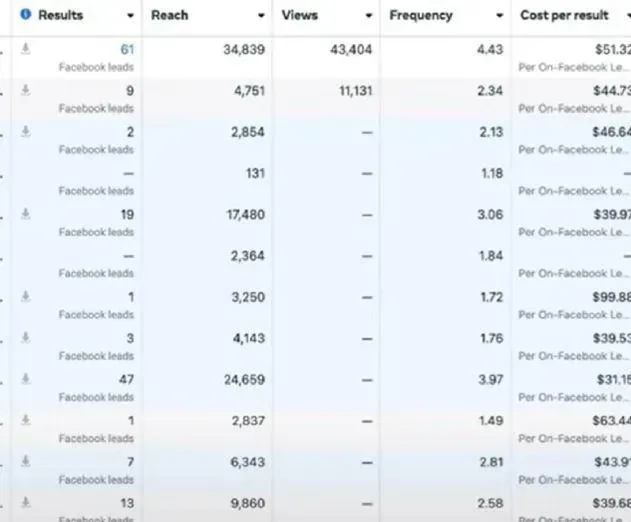Download leads for the 9 results row
Screen dimensions: 631x522
26,90
